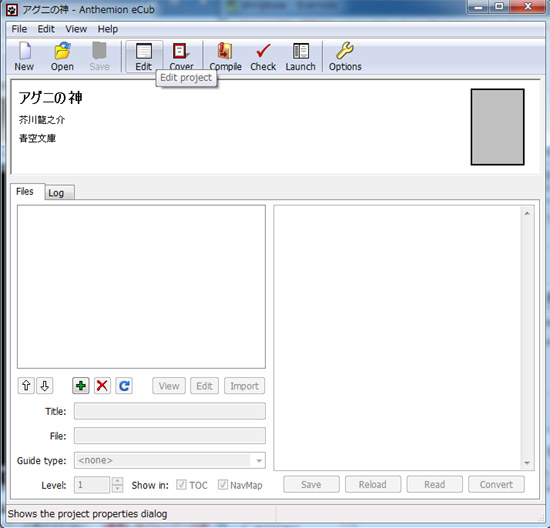Screen dimensions: 550x528
Task: Open a project with the Open icon
Action: point(62,56)
